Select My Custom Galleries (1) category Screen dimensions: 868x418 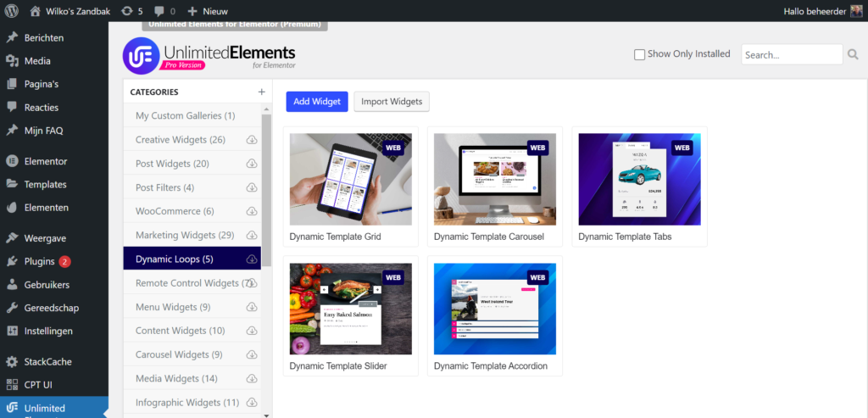(192, 115)
